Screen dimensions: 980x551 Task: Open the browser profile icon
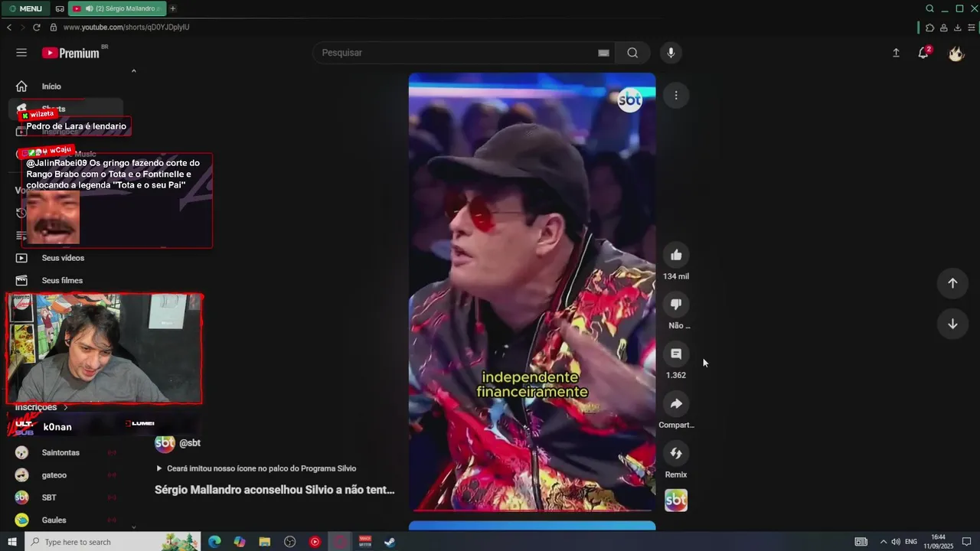944,28
